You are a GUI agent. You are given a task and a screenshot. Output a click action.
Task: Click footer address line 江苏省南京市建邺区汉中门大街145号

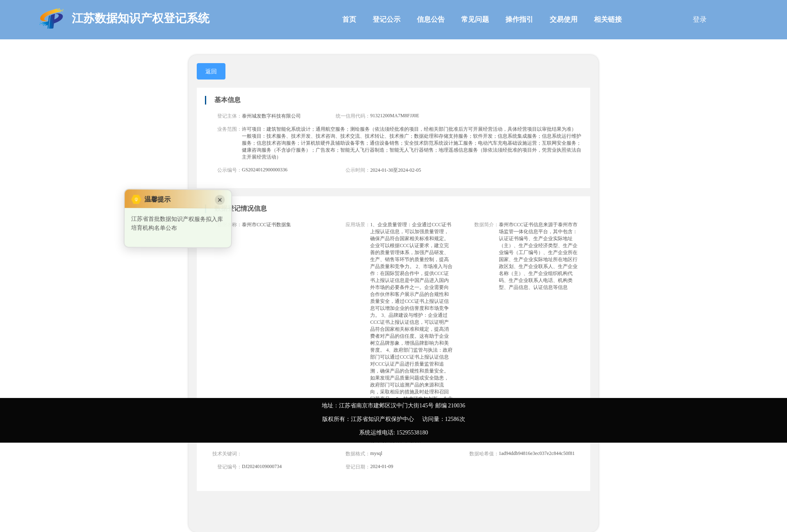coord(386,405)
